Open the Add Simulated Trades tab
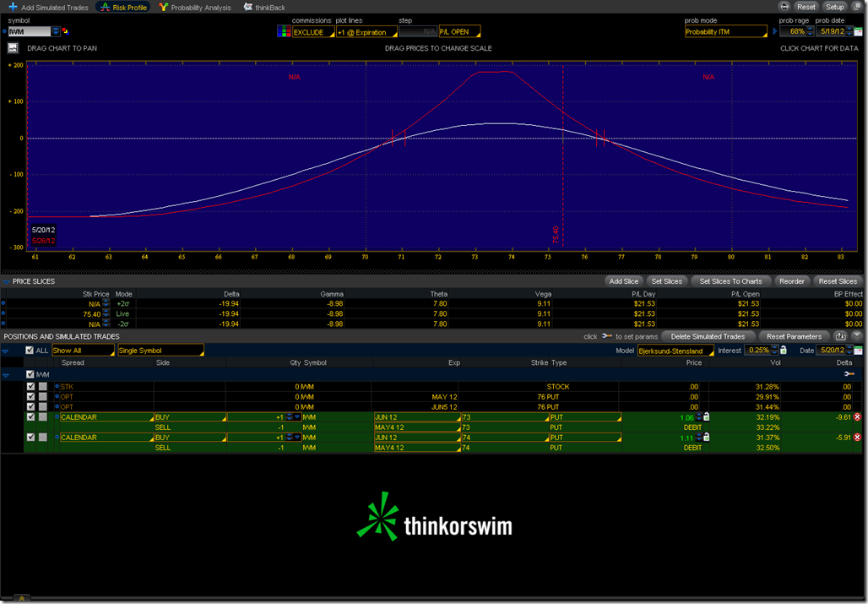The image size is (868, 604). click(x=48, y=8)
